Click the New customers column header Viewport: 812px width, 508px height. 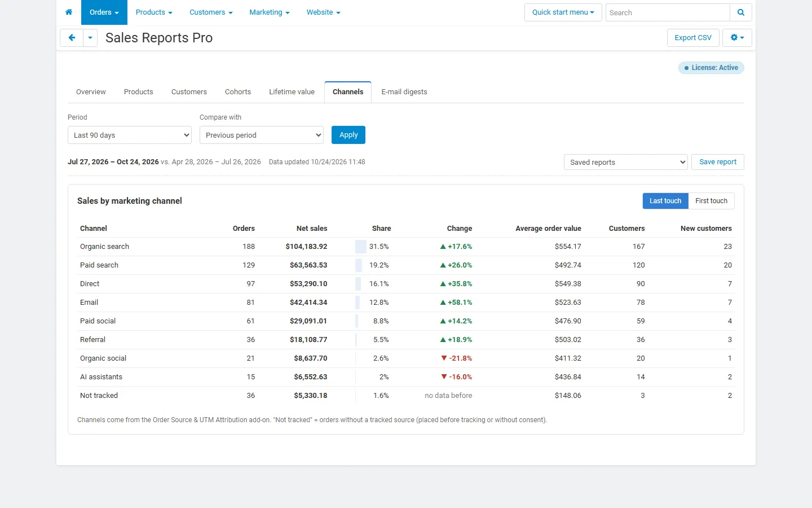point(706,229)
